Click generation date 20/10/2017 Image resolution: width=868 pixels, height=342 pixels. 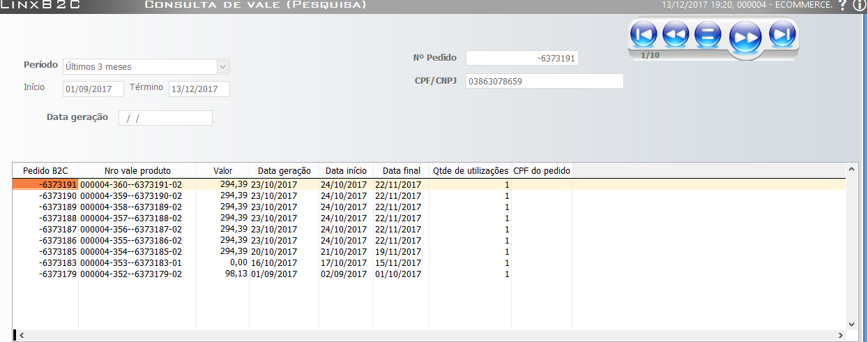click(274, 252)
